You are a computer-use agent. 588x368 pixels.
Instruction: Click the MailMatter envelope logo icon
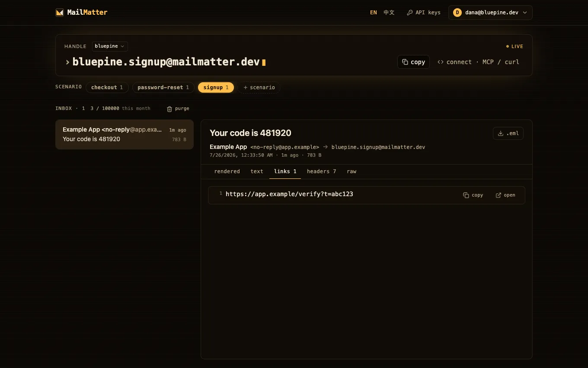60,13
